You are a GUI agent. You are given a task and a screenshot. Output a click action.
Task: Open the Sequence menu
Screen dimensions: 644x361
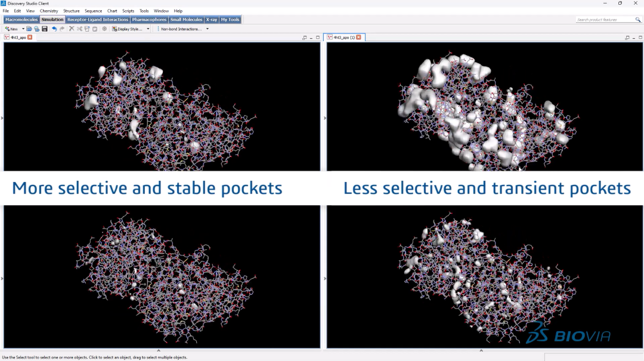[93, 11]
